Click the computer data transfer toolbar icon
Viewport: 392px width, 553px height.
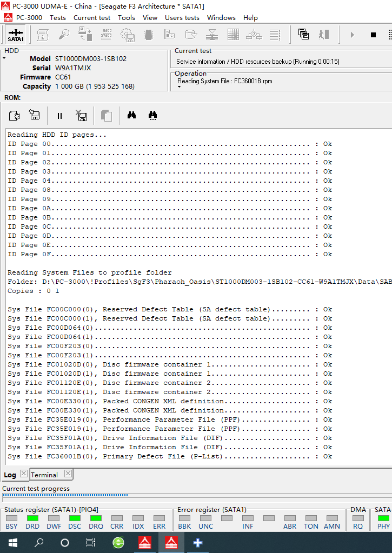tap(85, 35)
